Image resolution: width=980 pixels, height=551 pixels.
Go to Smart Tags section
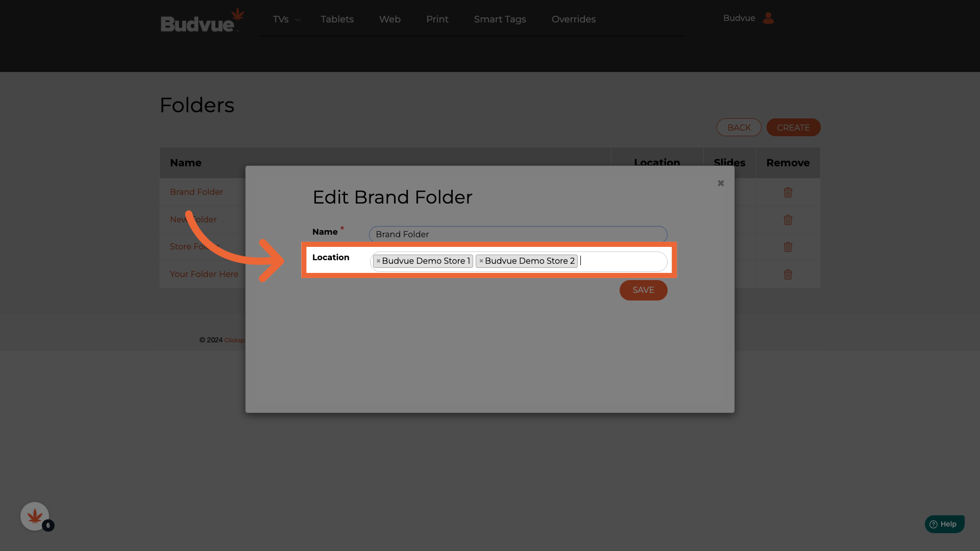tap(500, 19)
